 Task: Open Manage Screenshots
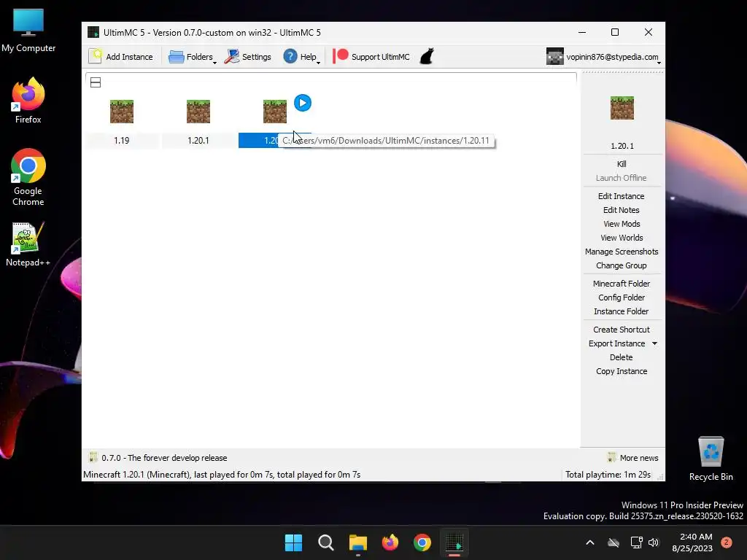tap(622, 252)
